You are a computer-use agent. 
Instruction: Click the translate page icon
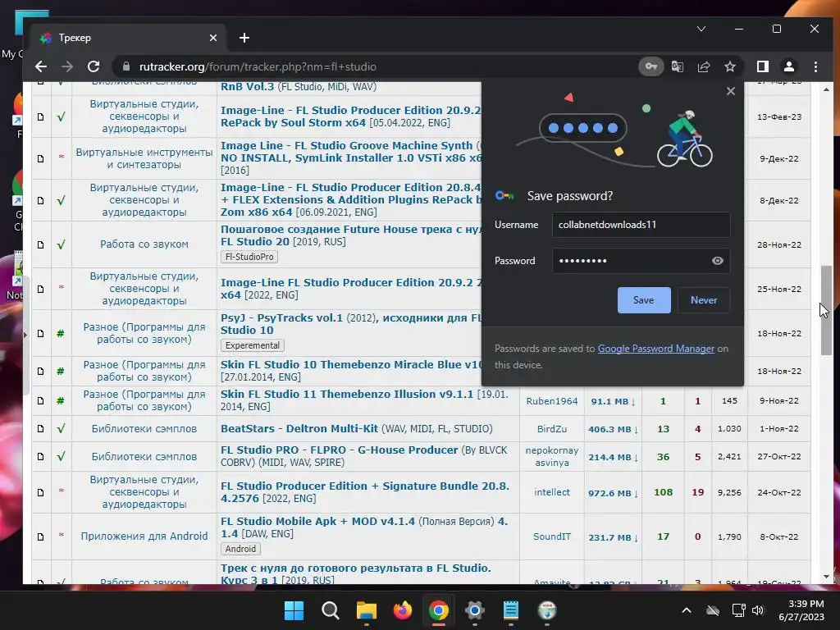[x=677, y=66]
